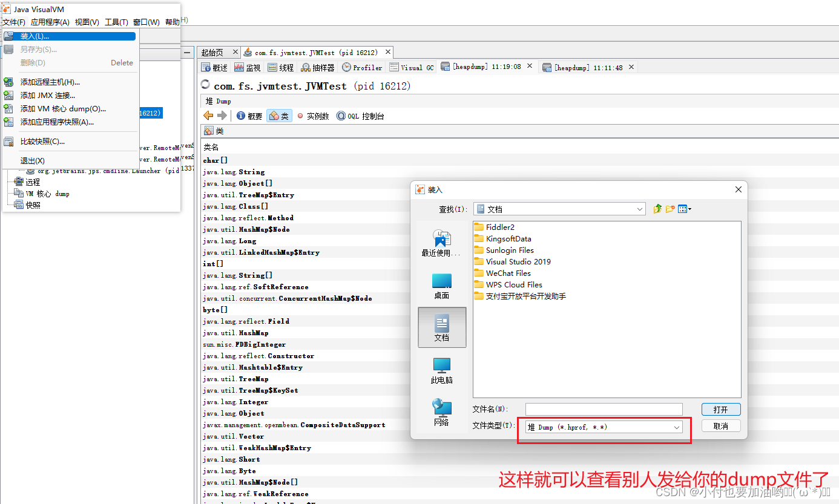Switch to the 起始页 tab
The image size is (839, 504).
[212, 53]
